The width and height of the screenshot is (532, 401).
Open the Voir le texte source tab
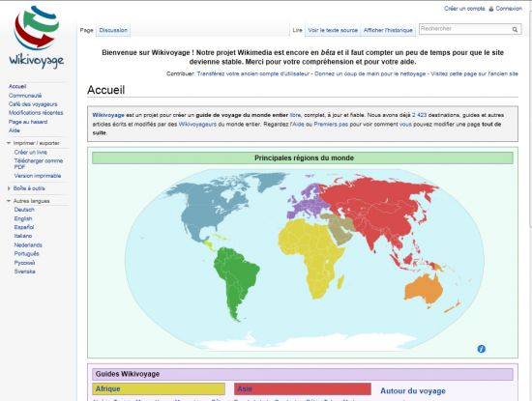tap(333, 30)
